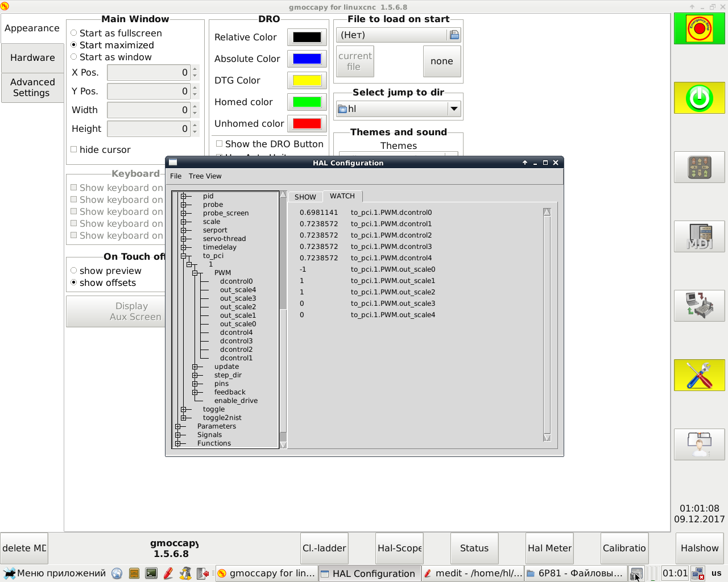Image resolution: width=728 pixels, height=582 pixels.
Task: Click the HAL tree vertical scrollbar
Action: pyautogui.click(x=283, y=320)
